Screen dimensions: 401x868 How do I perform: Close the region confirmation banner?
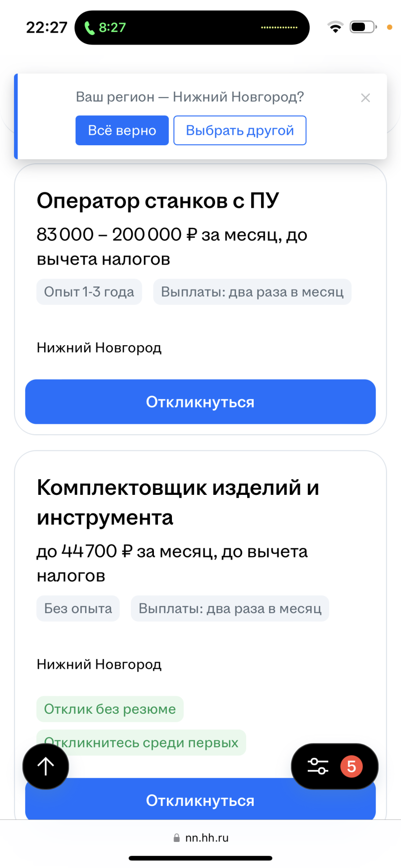(365, 98)
